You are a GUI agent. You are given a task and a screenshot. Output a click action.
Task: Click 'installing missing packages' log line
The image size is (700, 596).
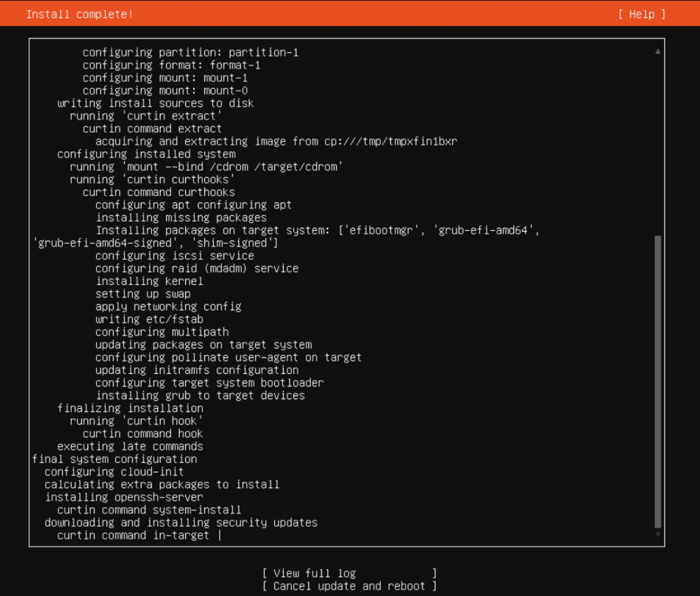pyautogui.click(x=180, y=218)
